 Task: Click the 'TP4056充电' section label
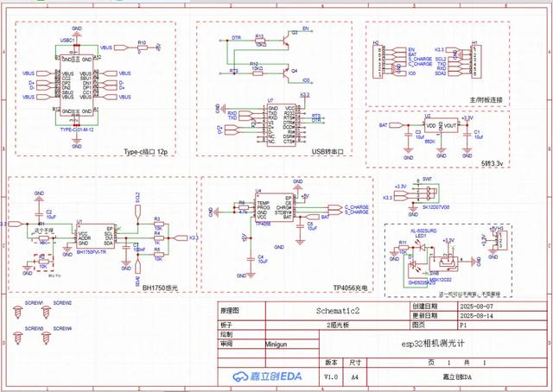click(x=350, y=288)
